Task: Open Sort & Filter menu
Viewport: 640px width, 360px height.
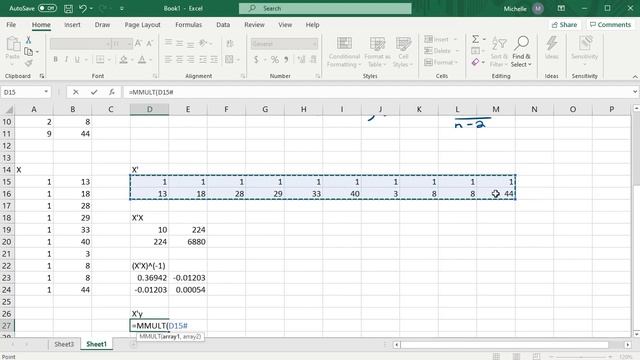Action: [499, 52]
